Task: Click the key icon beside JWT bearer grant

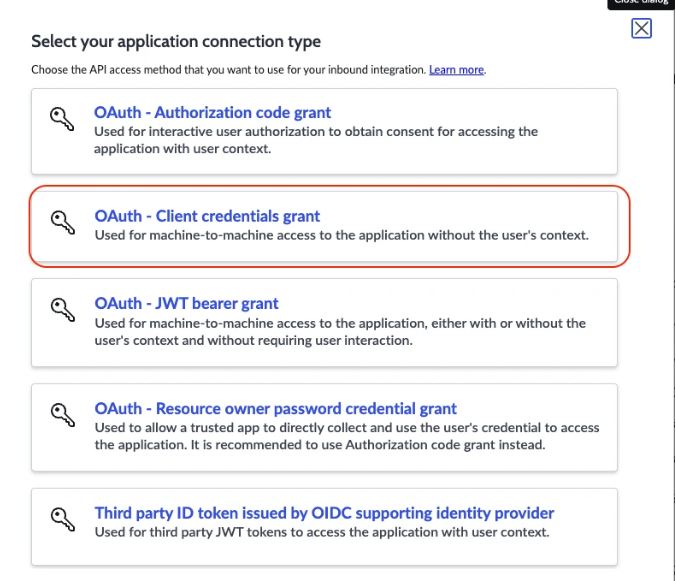Action: click(62, 308)
